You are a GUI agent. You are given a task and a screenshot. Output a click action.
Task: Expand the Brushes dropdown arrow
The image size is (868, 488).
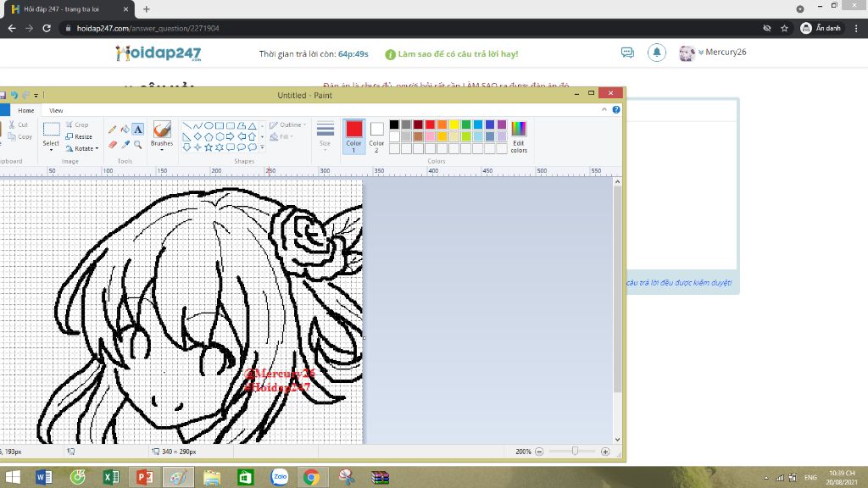point(162,149)
